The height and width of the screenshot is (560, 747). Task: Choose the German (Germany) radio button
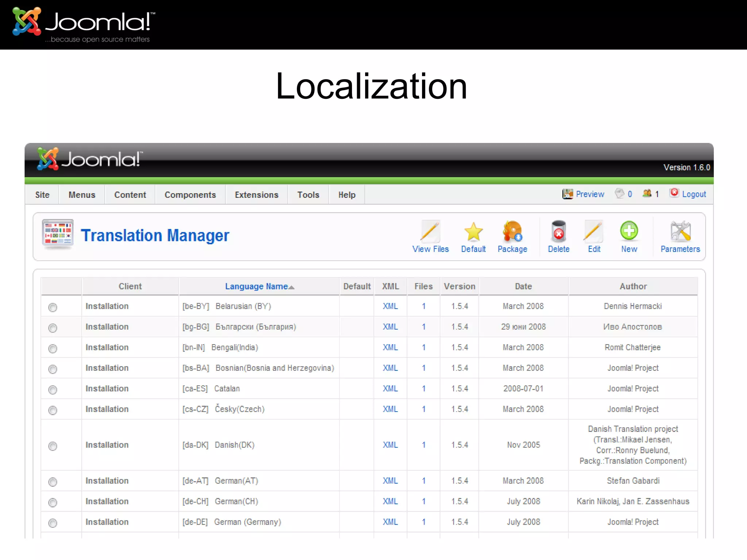point(53,523)
